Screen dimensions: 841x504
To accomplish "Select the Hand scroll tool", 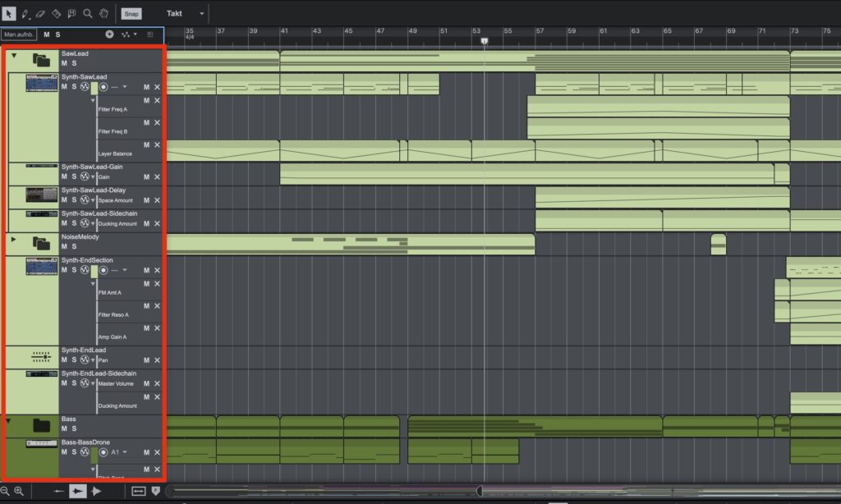I will 103,14.
